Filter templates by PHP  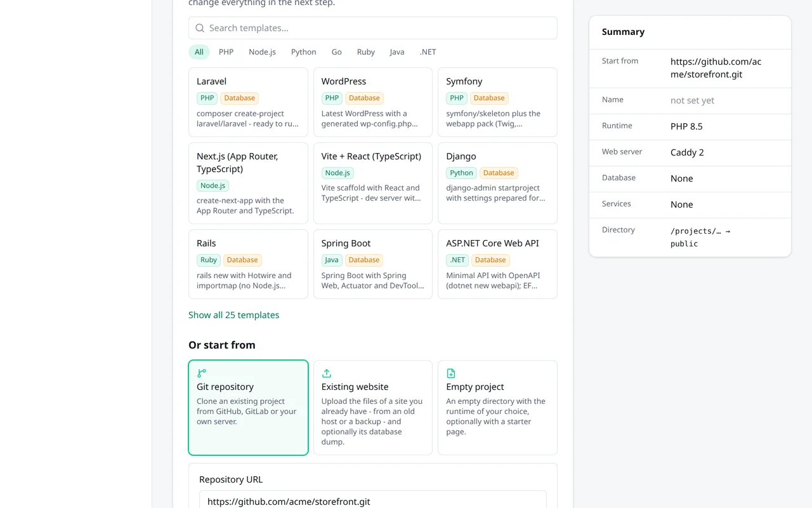click(x=226, y=52)
